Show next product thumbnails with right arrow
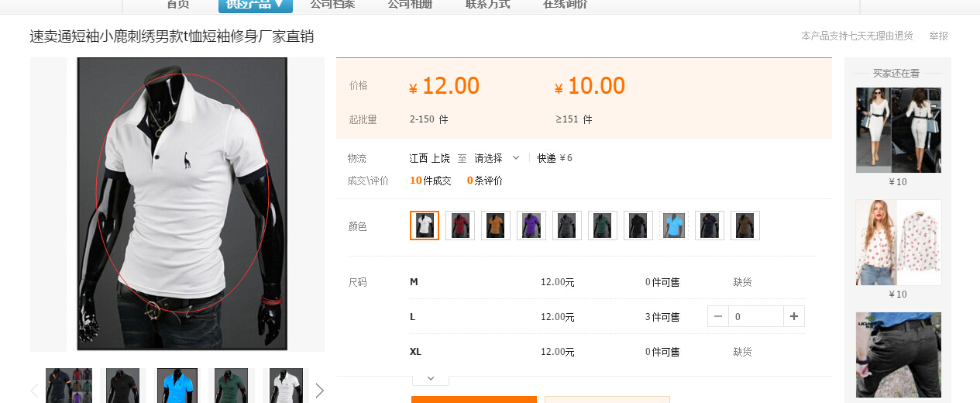The width and height of the screenshot is (980, 403). pos(319,391)
